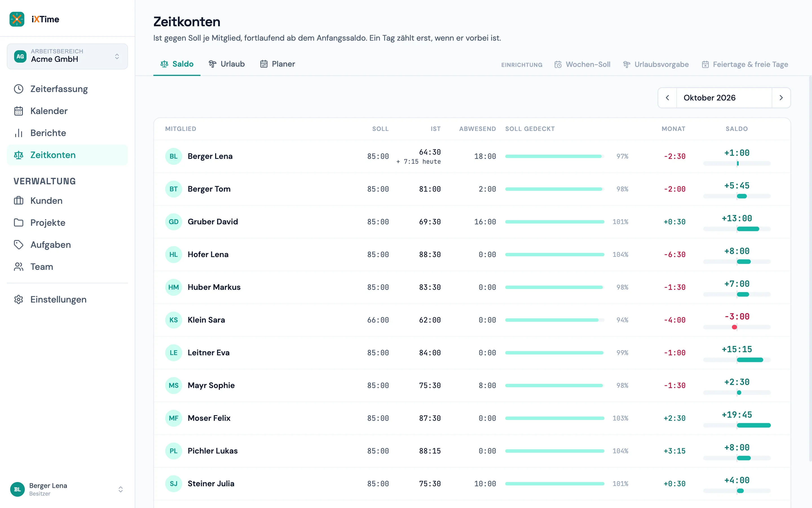Click the KS avatar of Klein Sara
Screen dimensions: 812x508
[173, 320]
